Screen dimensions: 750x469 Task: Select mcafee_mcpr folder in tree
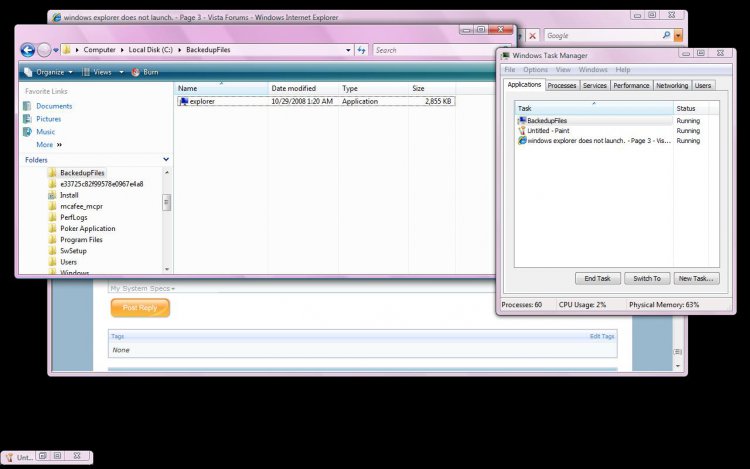pyautogui.click(x=81, y=207)
